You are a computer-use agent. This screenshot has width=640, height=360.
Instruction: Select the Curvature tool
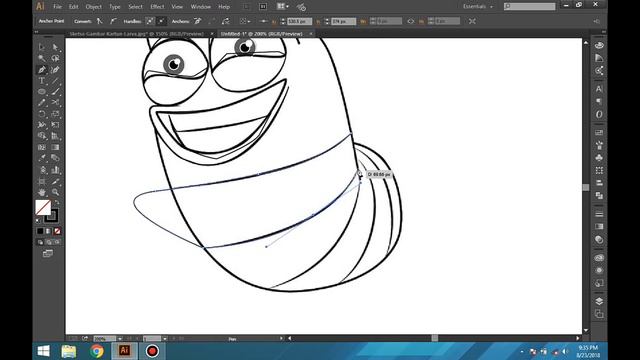55,70
